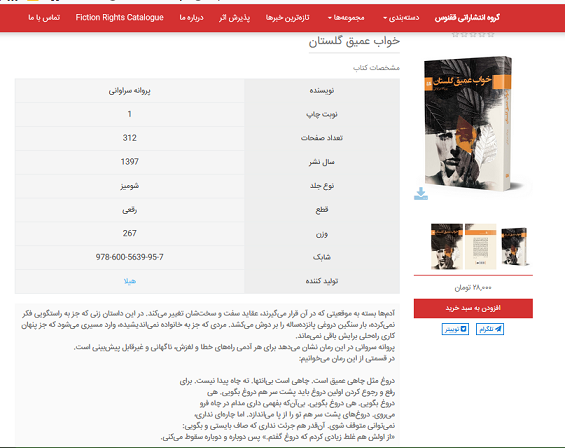Share via the Twitter button
Image resolution: width=565 pixels, height=448 pixels.
[x=455, y=329]
